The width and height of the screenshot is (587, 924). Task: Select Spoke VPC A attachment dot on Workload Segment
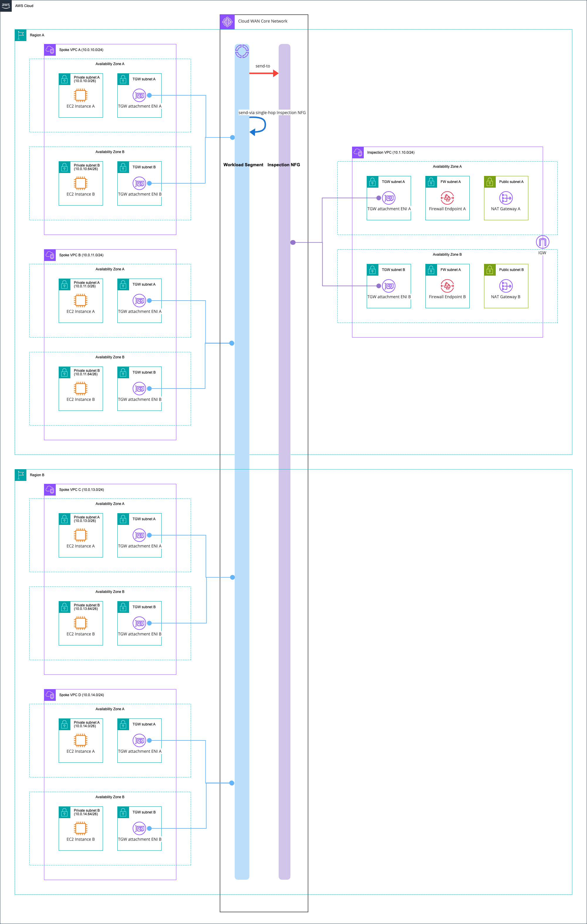pyautogui.click(x=232, y=137)
